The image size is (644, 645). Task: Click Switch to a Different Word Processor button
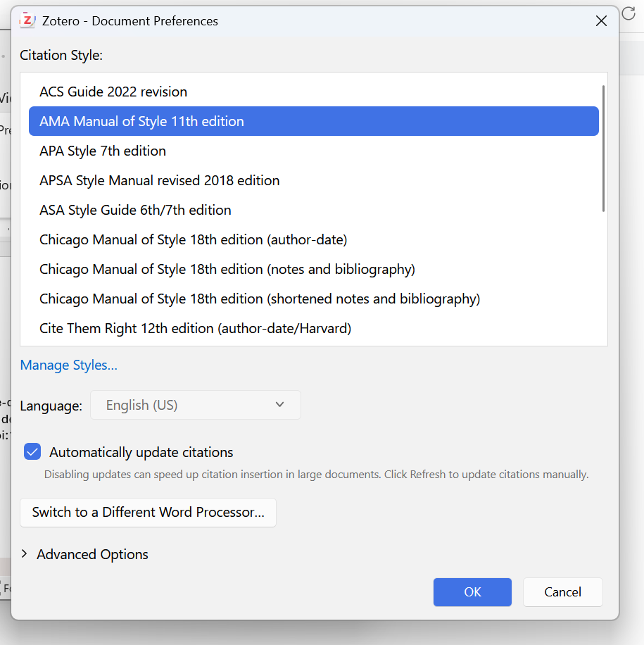coord(148,513)
